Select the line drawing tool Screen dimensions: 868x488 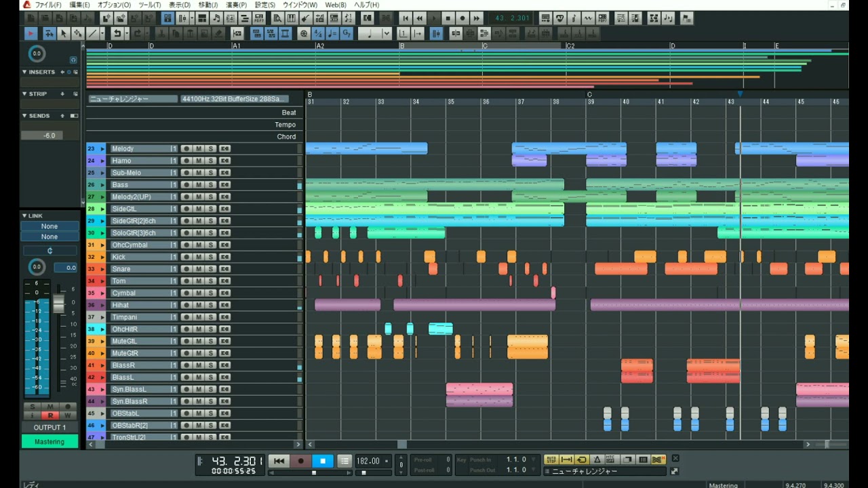click(x=92, y=33)
